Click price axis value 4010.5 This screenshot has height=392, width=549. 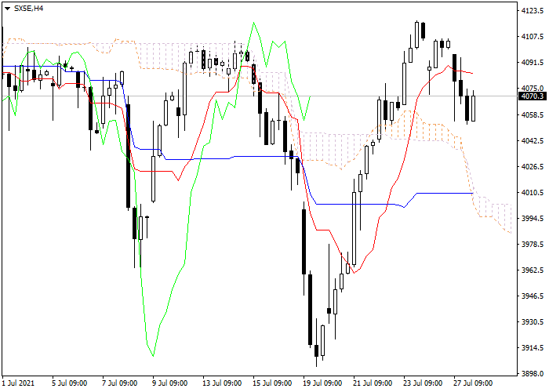[x=533, y=193]
